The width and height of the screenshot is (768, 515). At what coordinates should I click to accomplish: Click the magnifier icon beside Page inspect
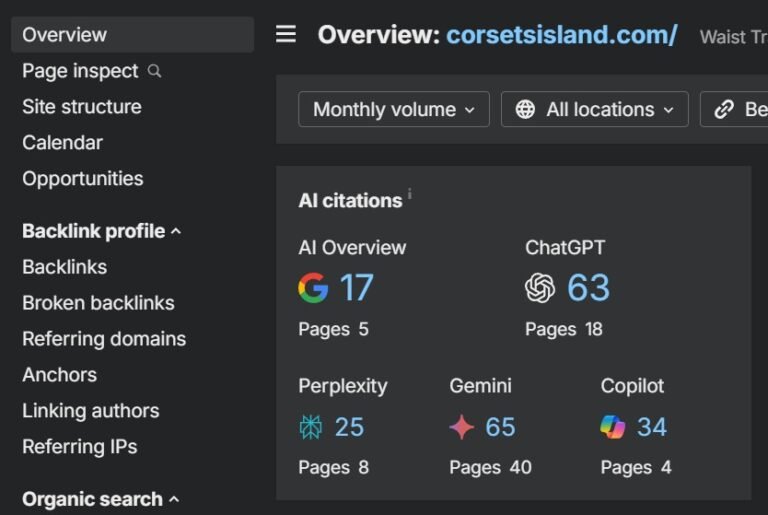click(154, 71)
